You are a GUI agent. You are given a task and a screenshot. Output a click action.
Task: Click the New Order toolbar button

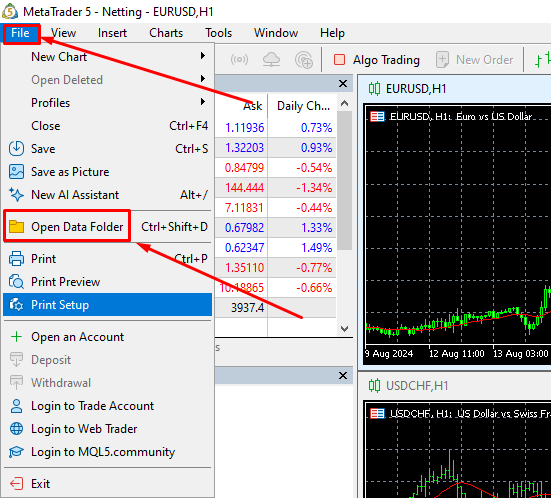(474, 60)
